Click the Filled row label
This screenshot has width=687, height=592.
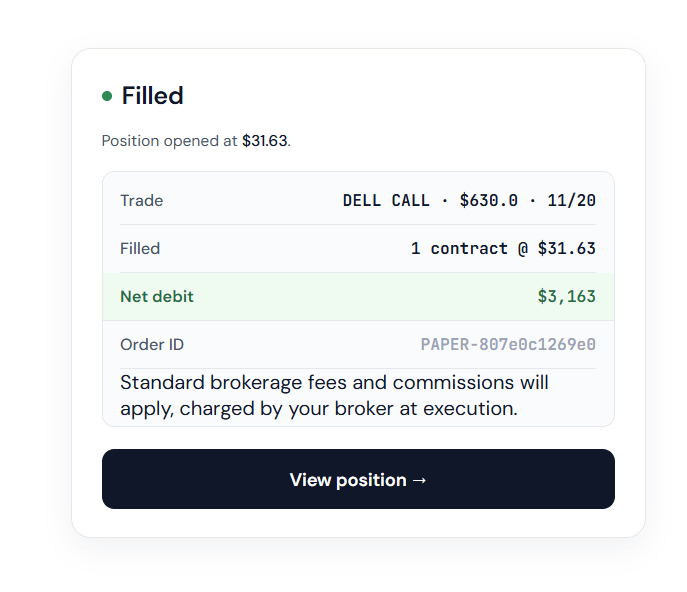point(140,248)
